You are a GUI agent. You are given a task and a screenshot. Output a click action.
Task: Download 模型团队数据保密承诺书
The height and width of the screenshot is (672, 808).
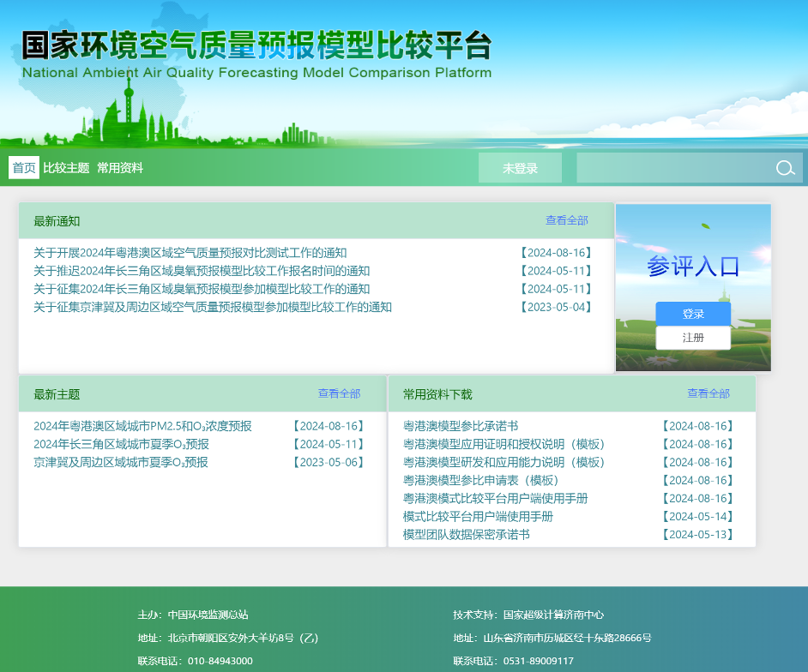click(x=467, y=534)
